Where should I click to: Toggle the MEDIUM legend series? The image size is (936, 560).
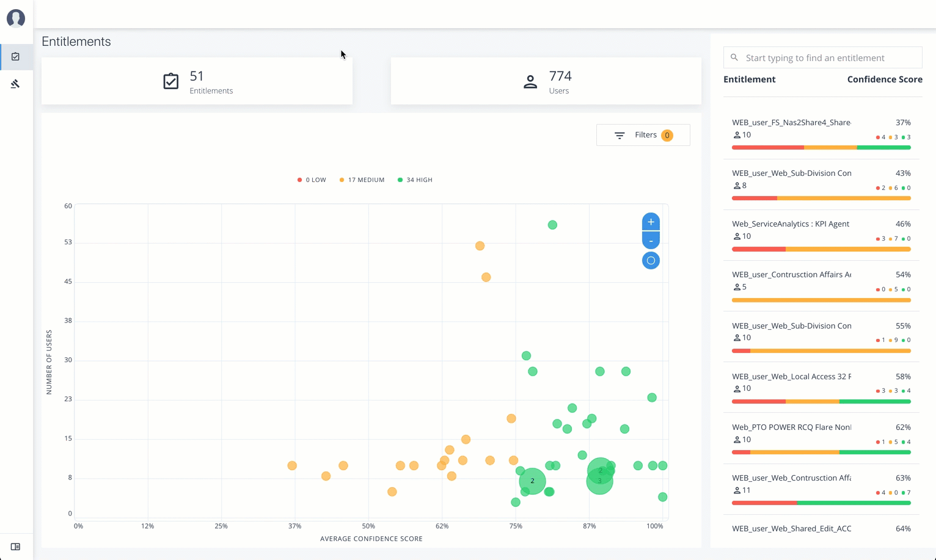(362, 180)
